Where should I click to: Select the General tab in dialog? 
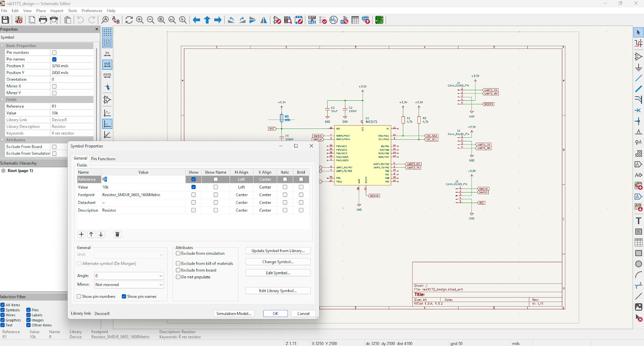[x=80, y=158]
